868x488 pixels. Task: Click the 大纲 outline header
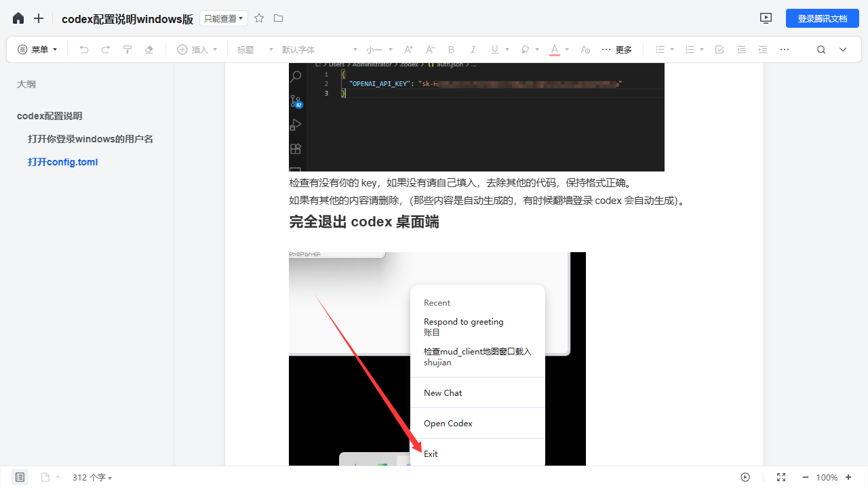tap(26, 84)
